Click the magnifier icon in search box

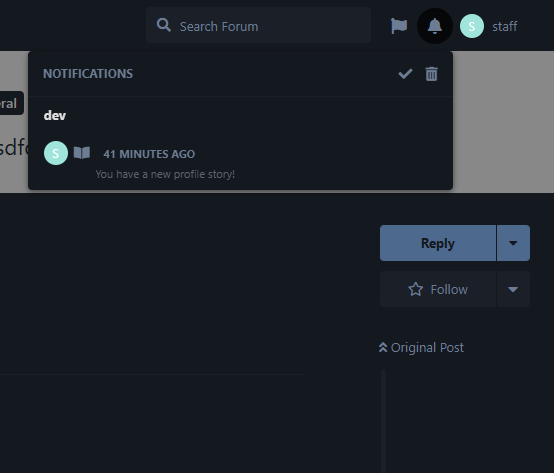point(164,25)
